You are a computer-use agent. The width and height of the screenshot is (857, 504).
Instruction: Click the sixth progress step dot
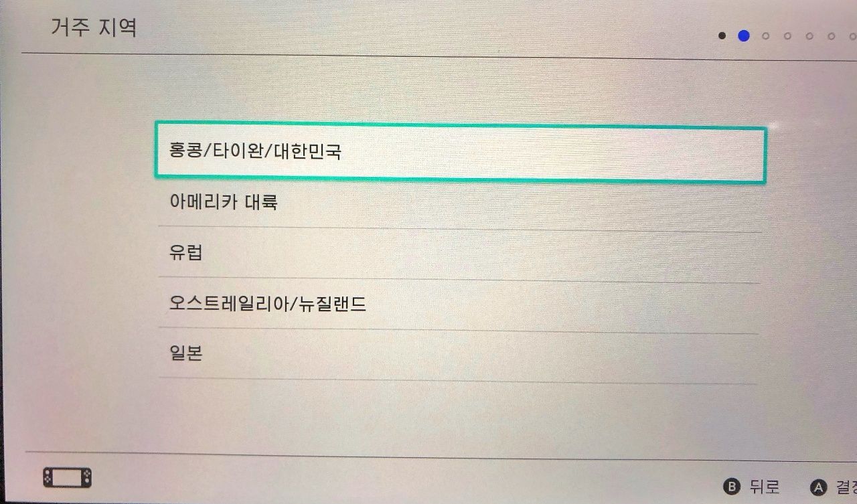point(831,36)
